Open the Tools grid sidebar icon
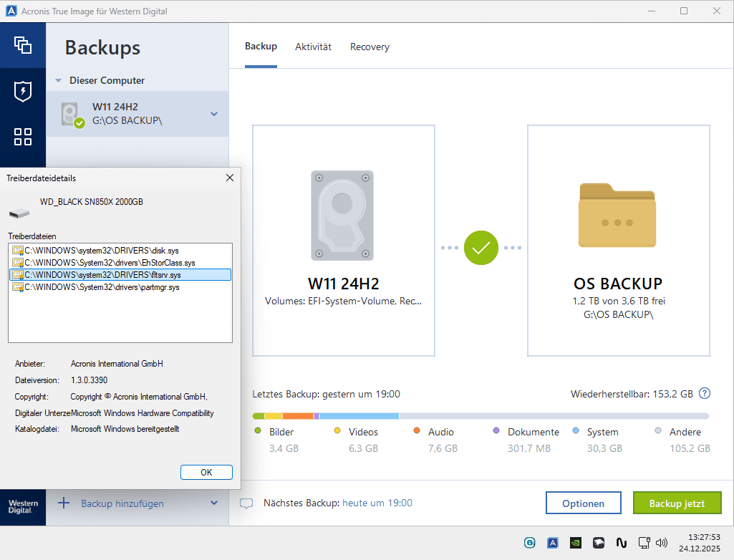The width and height of the screenshot is (734, 560). 23,137
